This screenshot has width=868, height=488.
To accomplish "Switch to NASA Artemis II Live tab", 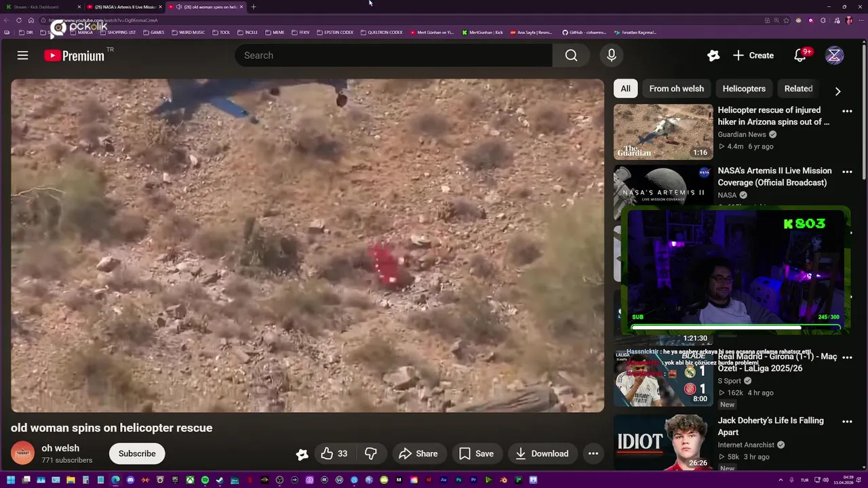I will click(x=125, y=7).
